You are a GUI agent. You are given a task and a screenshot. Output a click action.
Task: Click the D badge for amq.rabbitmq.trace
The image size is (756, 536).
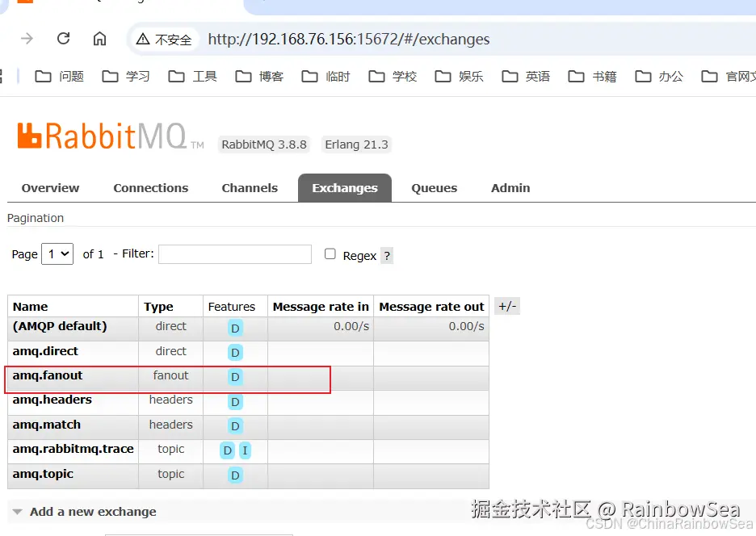click(x=228, y=450)
